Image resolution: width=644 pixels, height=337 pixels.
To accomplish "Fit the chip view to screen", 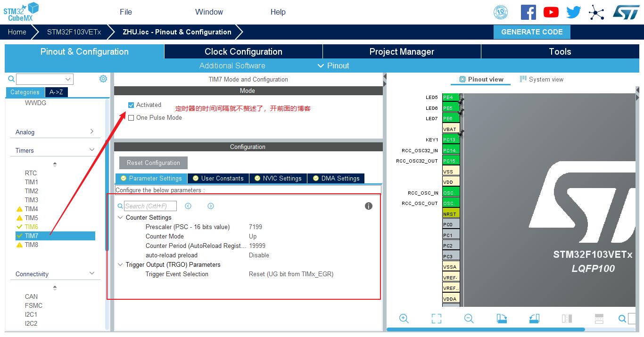I will (x=437, y=319).
